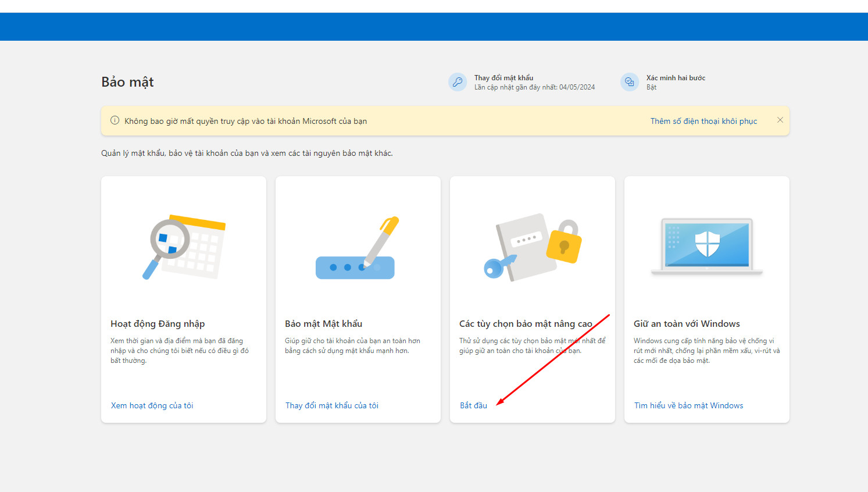Click the info icon in the yellow banner
868x492 pixels.
115,120
